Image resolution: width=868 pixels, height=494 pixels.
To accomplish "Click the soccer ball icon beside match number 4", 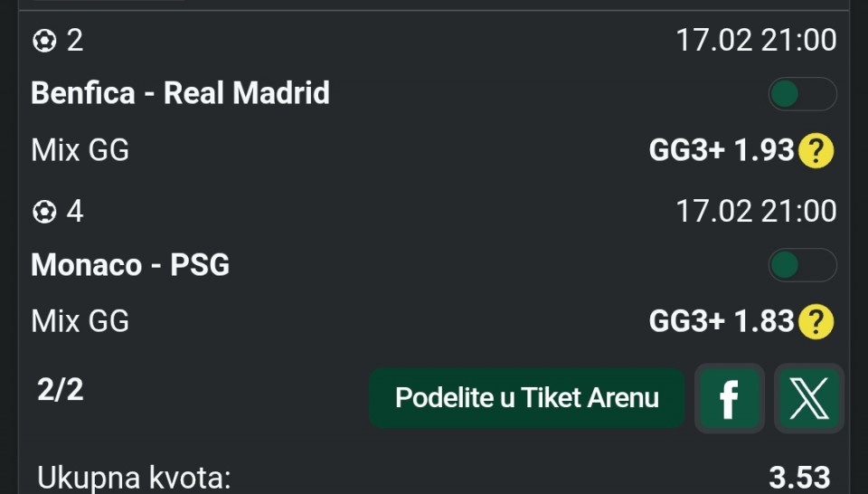I will point(44,212).
